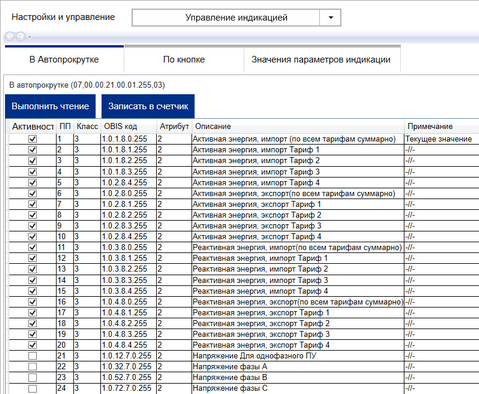Select the OBIS cell 1.0.72.7.0.255
Screen dimensions: 479x394
tap(128, 388)
